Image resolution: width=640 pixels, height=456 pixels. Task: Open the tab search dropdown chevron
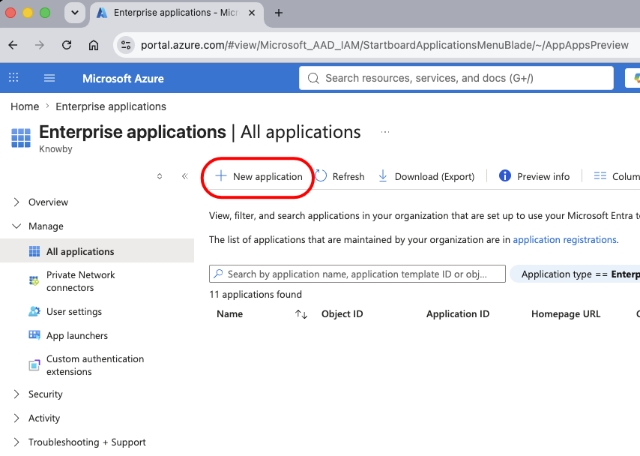click(x=75, y=13)
